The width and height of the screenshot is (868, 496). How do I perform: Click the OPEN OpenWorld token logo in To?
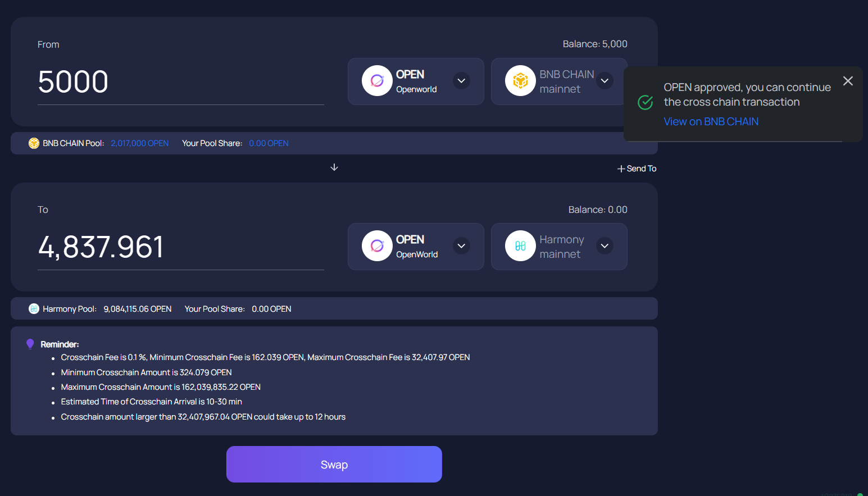[x=377, y=246]
